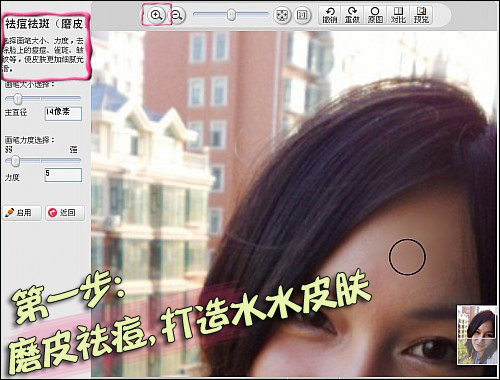The width and height of the screenshot is (500, 380).
Task: Click the navigator thumbnail preview
Action: [x=477, y=335]
